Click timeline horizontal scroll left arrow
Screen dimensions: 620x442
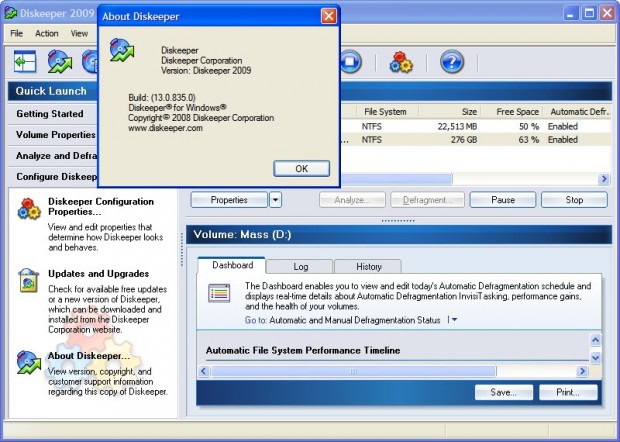(204, 371)
